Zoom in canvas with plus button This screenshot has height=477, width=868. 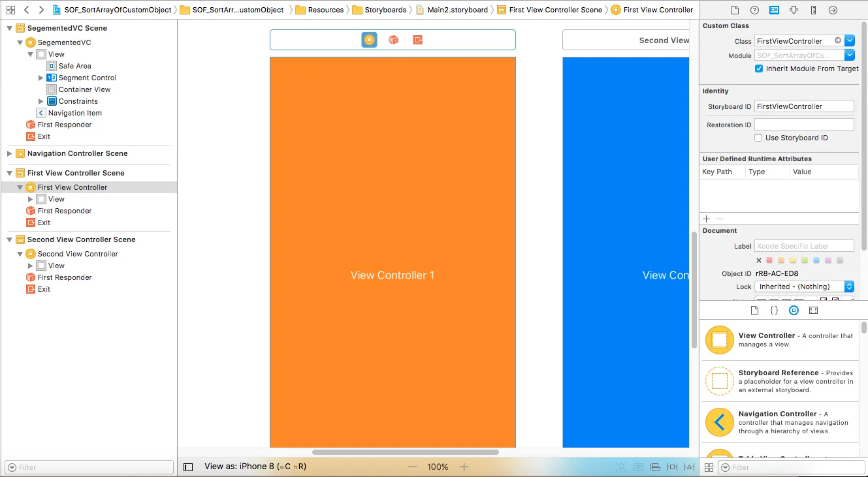[464, 467]
